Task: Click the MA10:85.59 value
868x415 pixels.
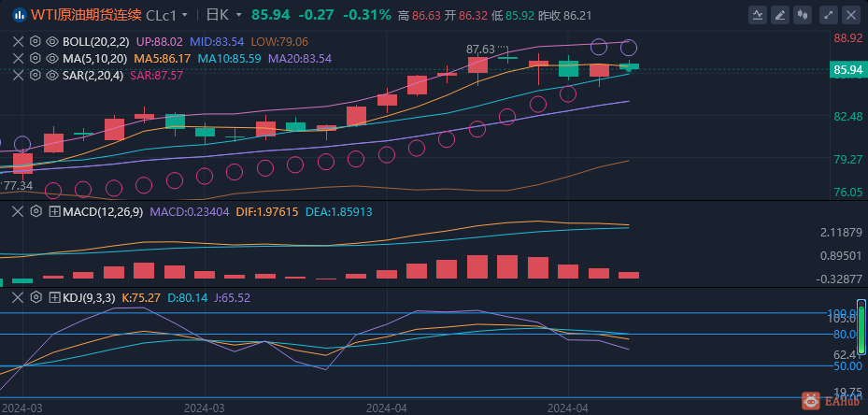Action: [x=229, y=58]
